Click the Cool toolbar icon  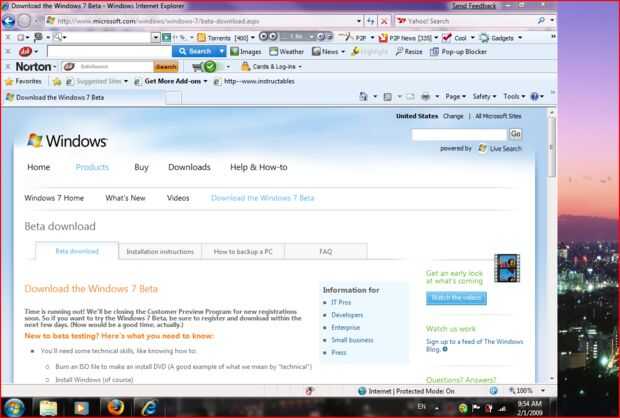(x=457, y=38)
